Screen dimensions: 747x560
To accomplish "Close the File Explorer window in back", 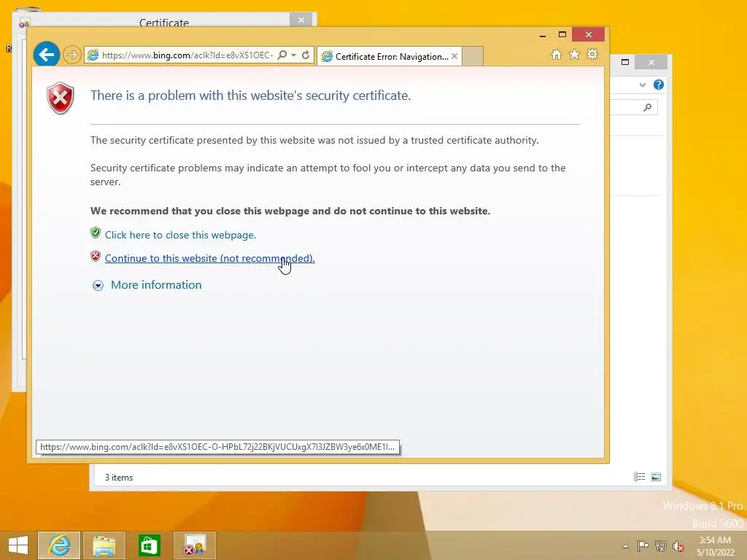I will (x=651, y=63).
